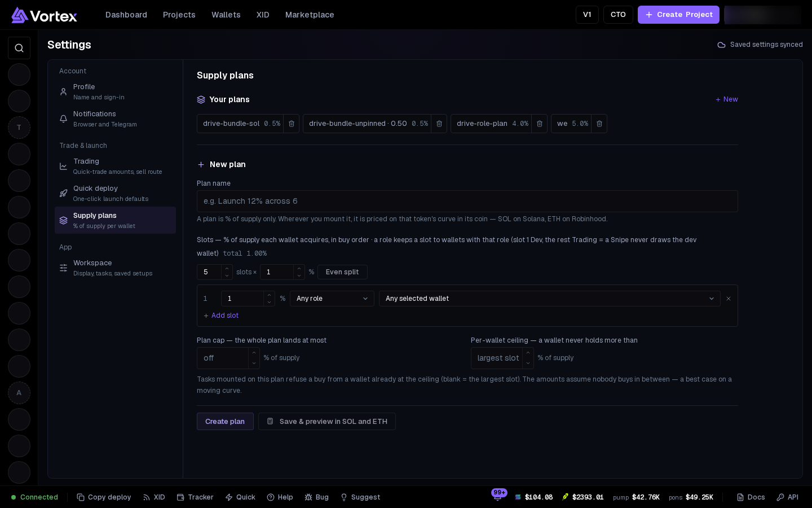Click + Add slot
Screen dimensions: 812x508
click(x=221, y=316)
